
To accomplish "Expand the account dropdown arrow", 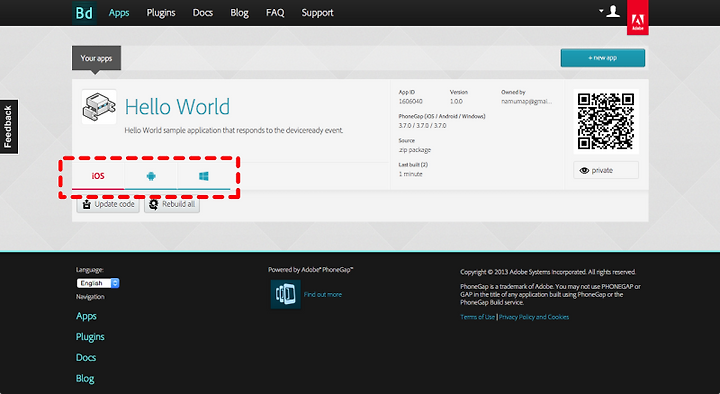I will pyautogui.click(x=601, y=11).
